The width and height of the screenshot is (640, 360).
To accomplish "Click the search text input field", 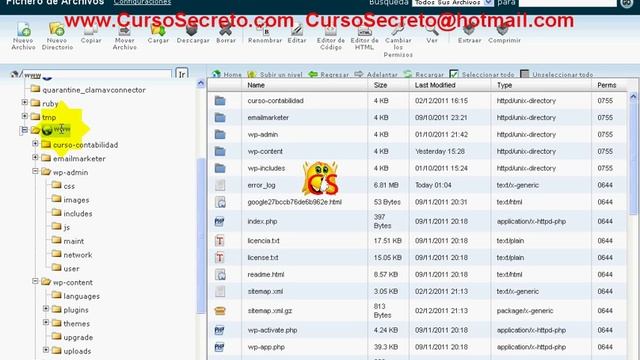I will (567, 3).
